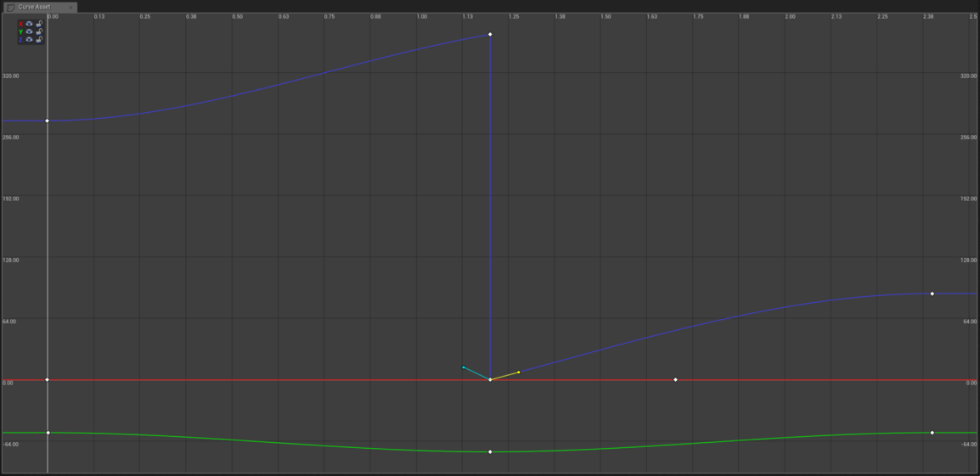Grab the yellow leave tangent handle
980x476 pixels.
tap(519, 372)
